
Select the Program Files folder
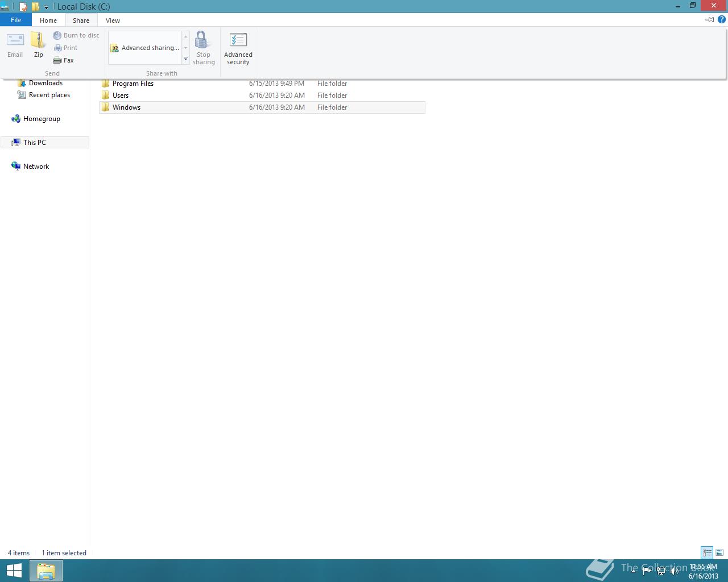[262, 84]
